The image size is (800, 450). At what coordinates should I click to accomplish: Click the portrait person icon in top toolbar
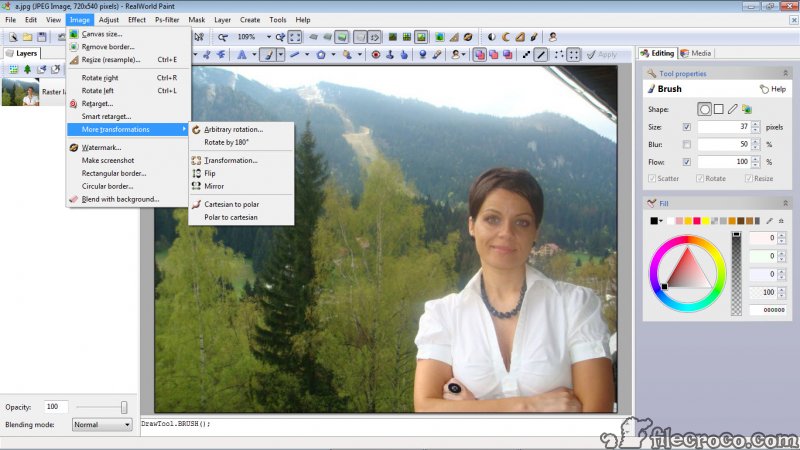[x=553, y=37]
